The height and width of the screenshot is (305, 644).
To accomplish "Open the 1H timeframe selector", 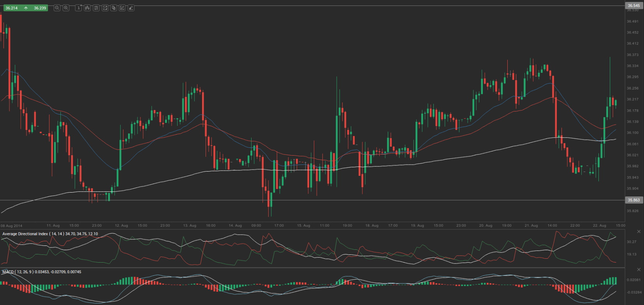I will [79, 8].
